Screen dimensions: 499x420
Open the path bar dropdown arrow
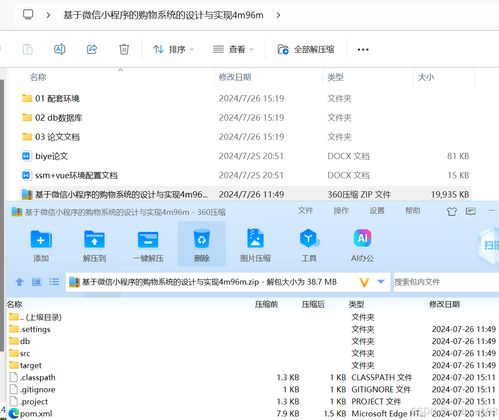[x=381, y=282]
